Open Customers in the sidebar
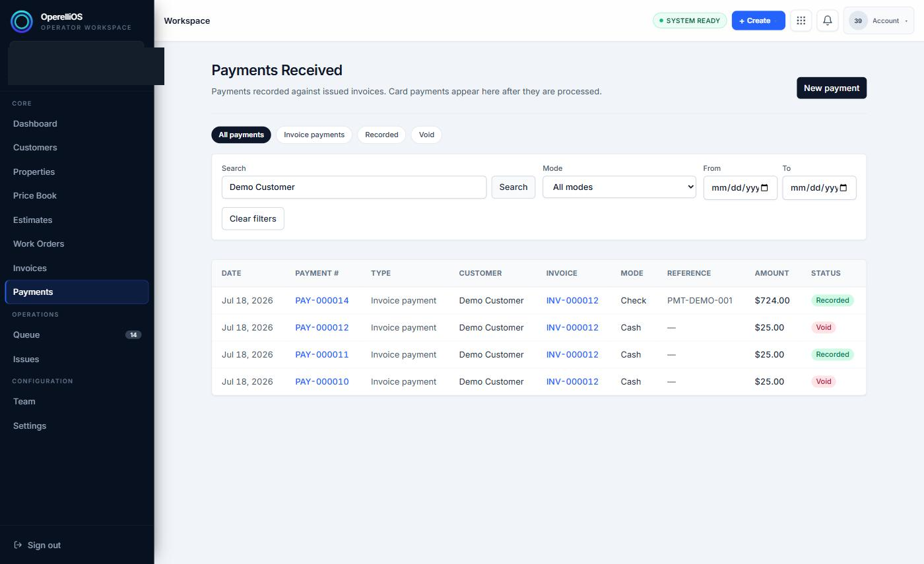The image size is (924, 564). coord(77,148)
